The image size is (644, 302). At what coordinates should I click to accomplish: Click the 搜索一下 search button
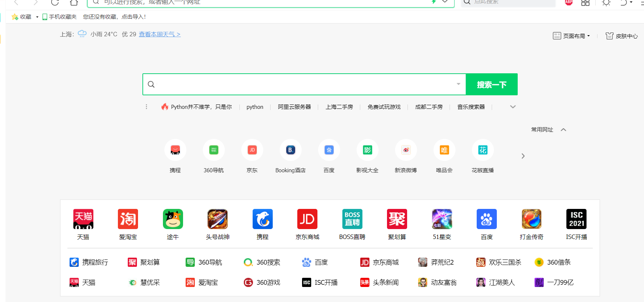[x=492, y=84]
